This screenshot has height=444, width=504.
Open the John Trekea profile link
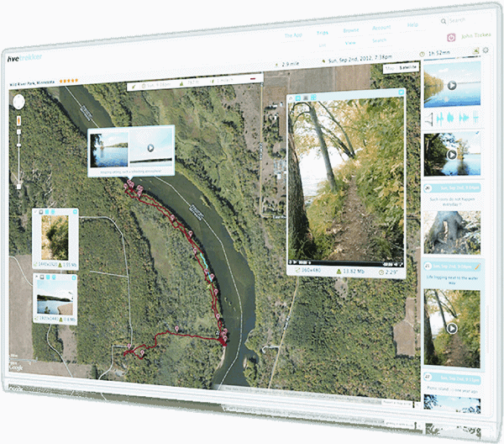pyautogui.click(x=475, y=35)
